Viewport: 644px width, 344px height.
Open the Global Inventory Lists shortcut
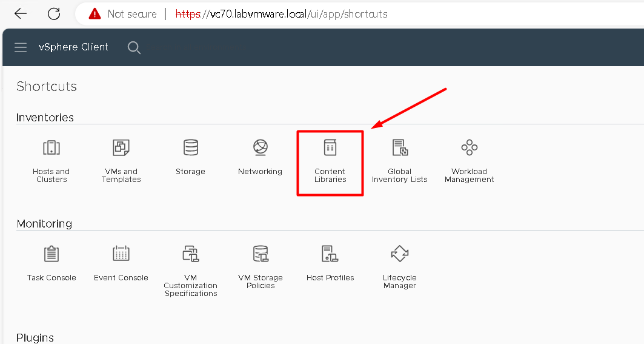pos(400,161)
